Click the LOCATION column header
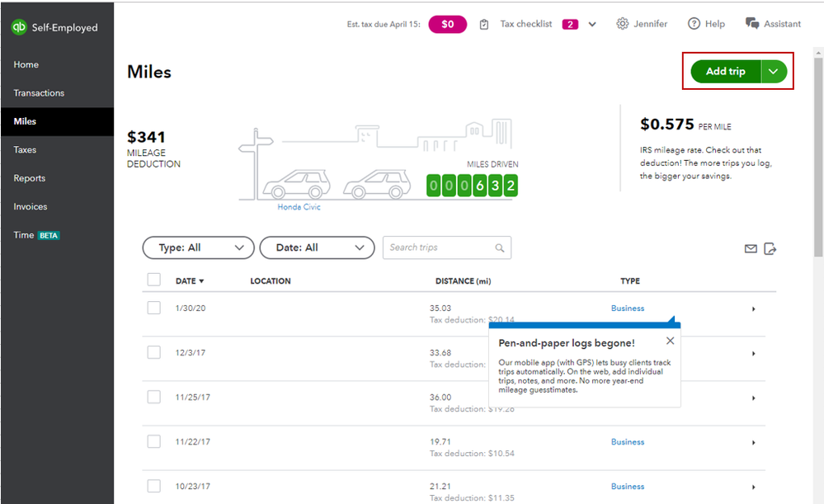Screen dimensions: 824x504 (270, 281)
